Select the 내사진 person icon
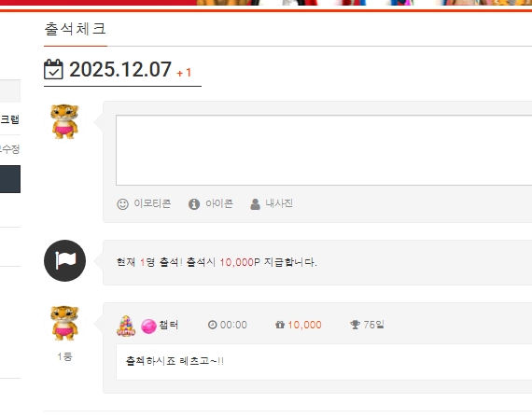Screen dimensions: 532x417 (255, 204)
